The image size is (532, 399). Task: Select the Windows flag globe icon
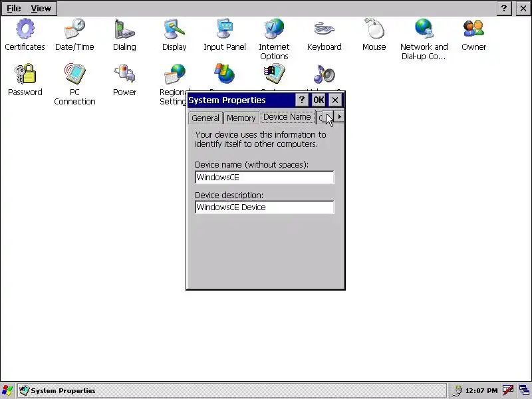point(224,74)
